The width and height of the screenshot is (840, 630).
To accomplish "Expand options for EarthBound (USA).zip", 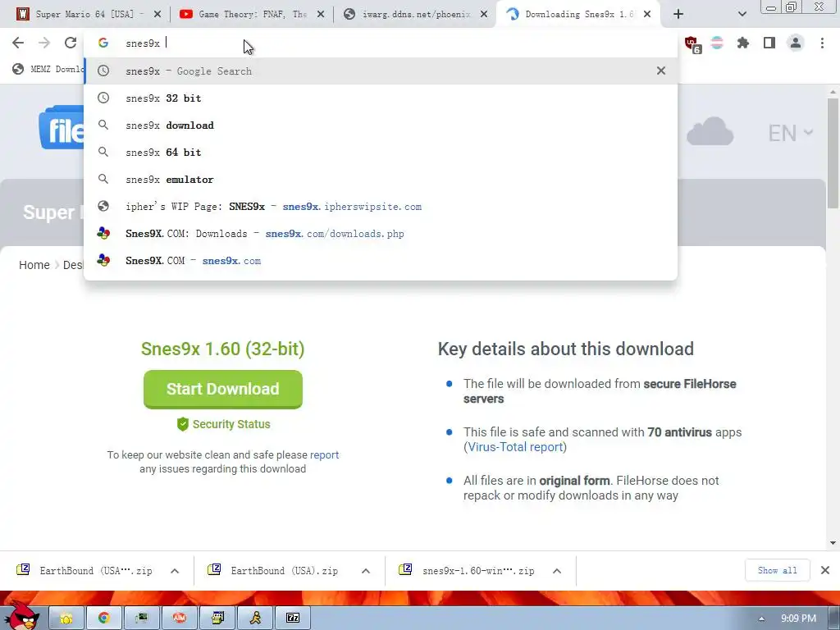I will coord(366,571).
